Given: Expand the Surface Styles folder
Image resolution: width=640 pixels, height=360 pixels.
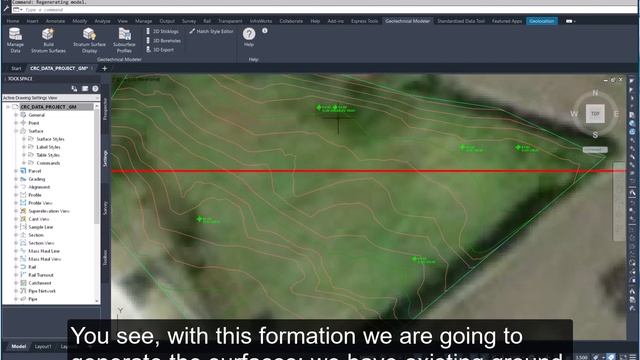Looking at the screenshot, I should point(24,139).
